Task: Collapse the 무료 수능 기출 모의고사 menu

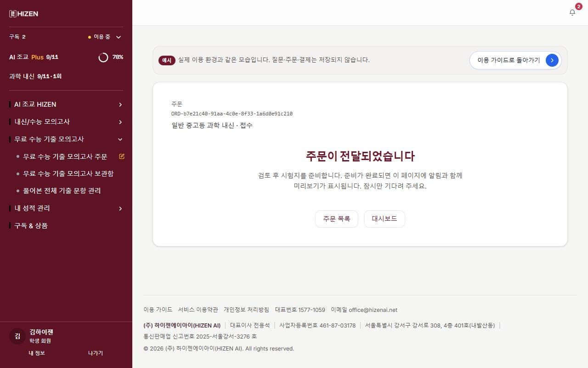Action: click(66, 139)
